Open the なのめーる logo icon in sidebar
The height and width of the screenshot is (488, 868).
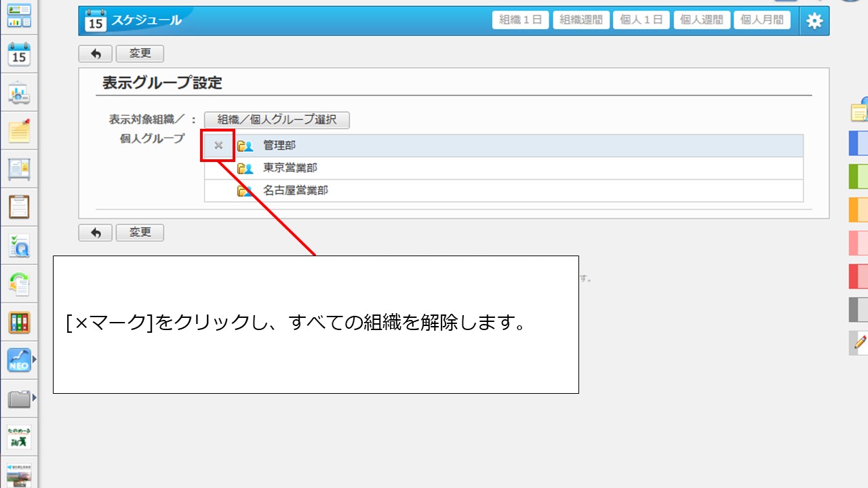click(19, 437)
